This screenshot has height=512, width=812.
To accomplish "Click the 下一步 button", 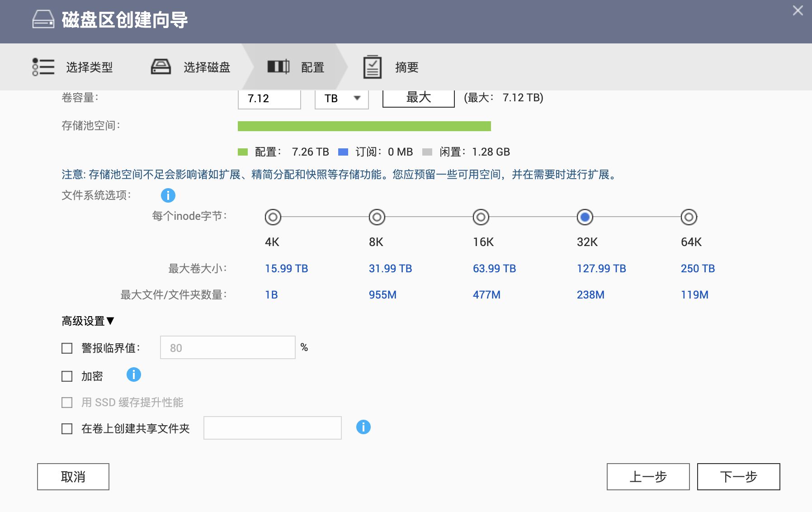I will [x=738, y=477].
